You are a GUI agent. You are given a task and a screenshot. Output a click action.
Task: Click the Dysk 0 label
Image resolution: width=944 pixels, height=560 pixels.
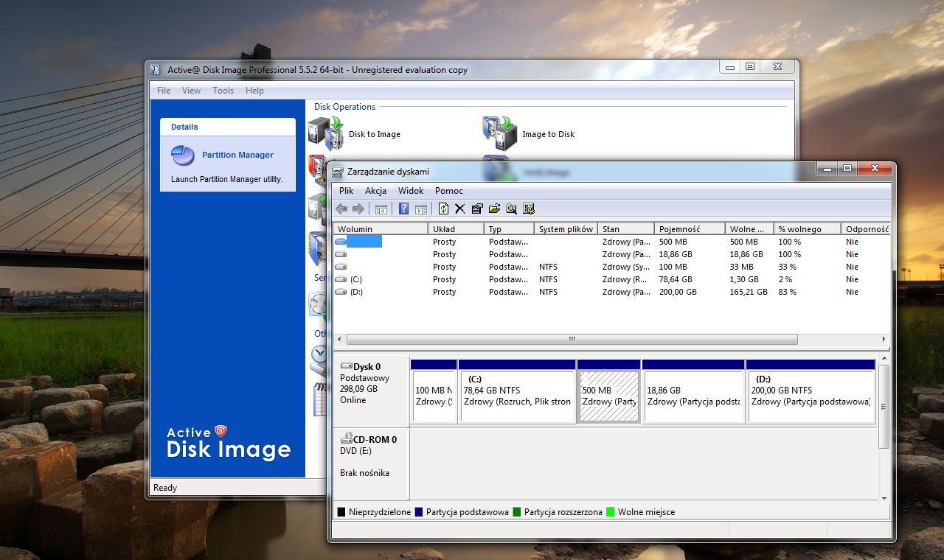367,366
